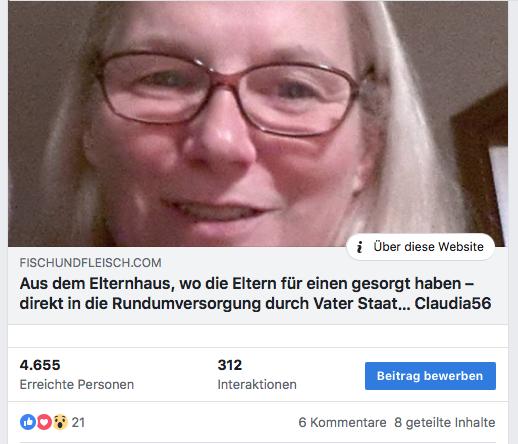518x444 pixels.
Task: Open the FISCHUNDFLEISCH.COM source link
Action: (90, 263)
